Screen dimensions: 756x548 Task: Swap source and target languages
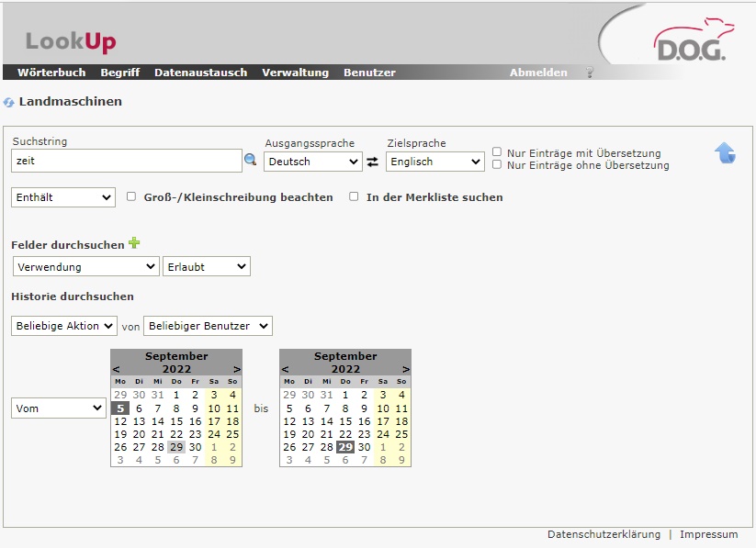pos(373,162)
